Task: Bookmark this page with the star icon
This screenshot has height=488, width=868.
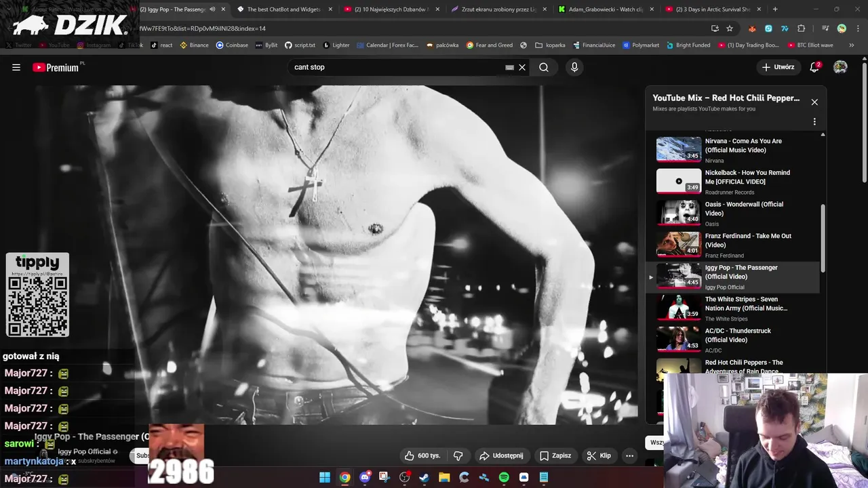Action: (730, 28)
